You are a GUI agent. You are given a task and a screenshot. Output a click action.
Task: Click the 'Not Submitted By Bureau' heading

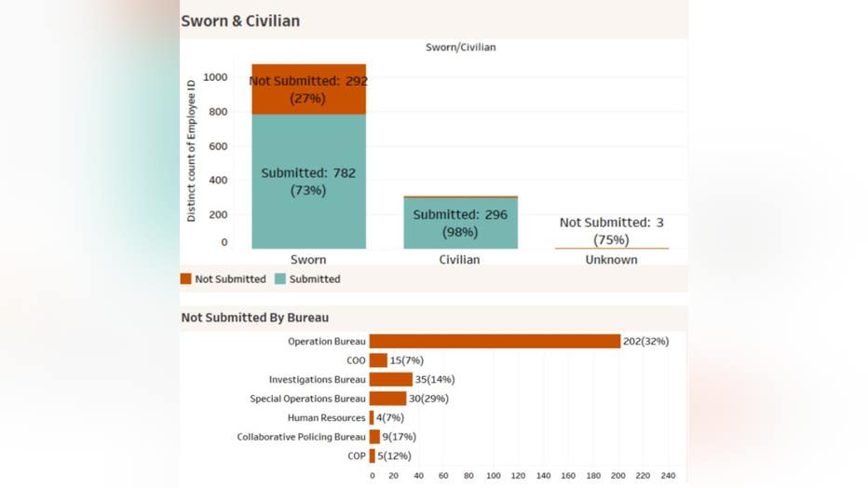coord(255,318)
